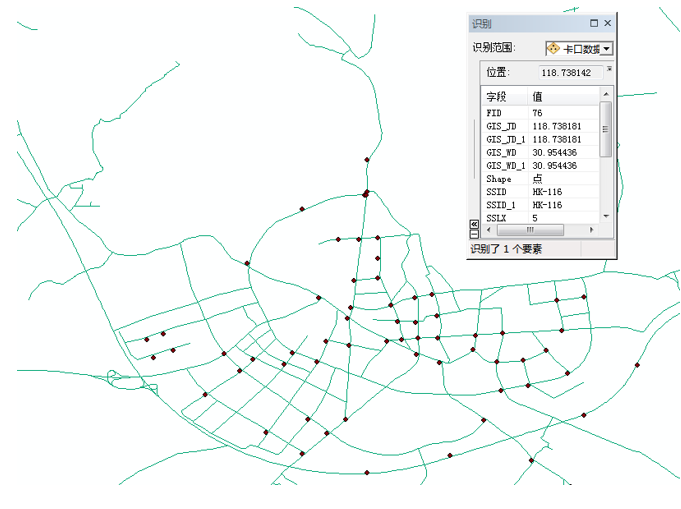Click the vertical scrollbar thumb in attribute table
Viewport: 681px width, 509px height.
pyautogui.click(x=606, y=129)
